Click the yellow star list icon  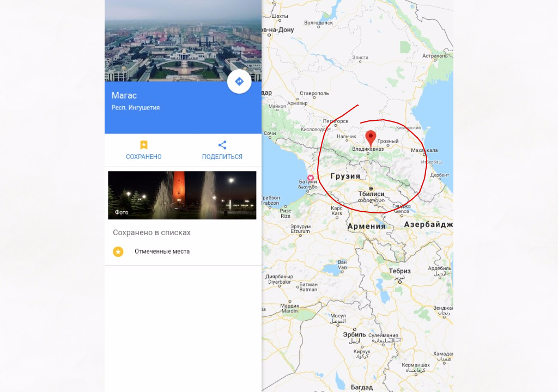coord(118,252)
